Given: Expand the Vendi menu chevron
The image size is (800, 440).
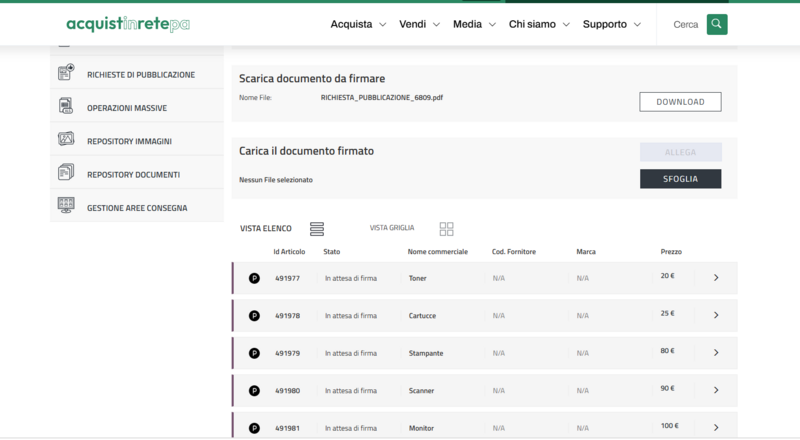Looking at the screenshot, I should [x=436, y=25].
